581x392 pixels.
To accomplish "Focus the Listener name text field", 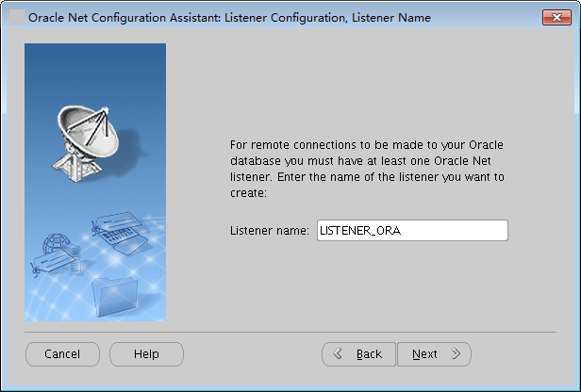I will point(412,230).
